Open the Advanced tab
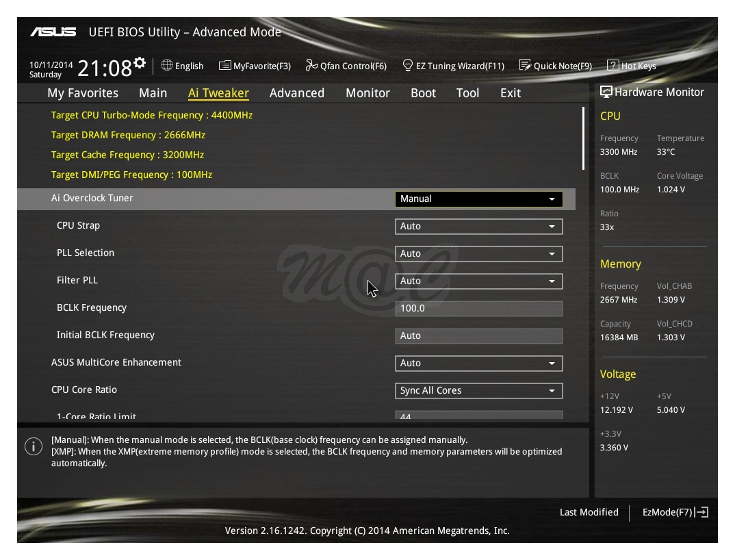 (x=297, y=93)
